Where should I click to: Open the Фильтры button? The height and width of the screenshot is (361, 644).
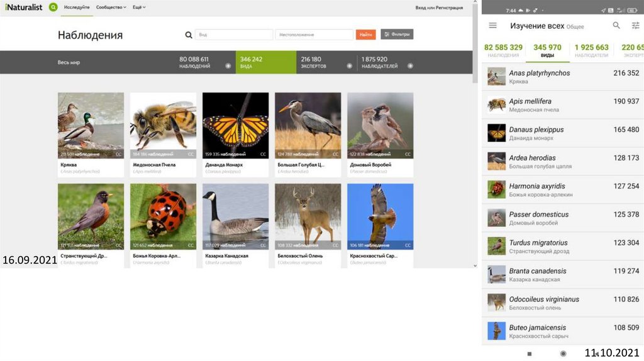[397, 34]
